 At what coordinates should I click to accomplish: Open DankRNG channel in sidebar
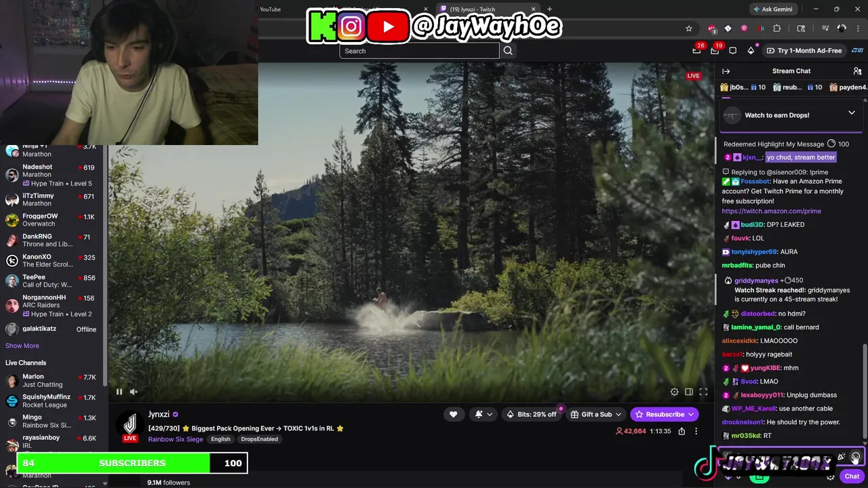click(52, 240)
